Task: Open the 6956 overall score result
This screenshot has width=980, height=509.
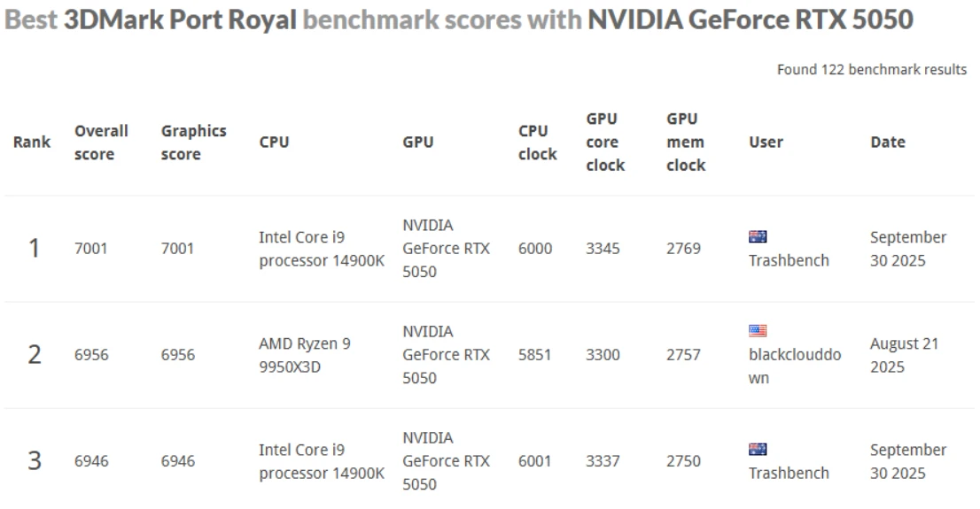Action: (x=90, y=355)
